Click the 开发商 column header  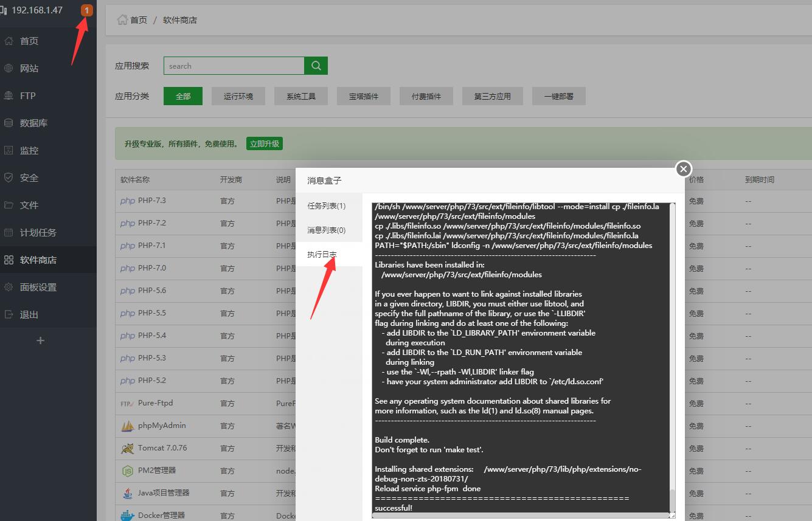click(x=231, y=180)
